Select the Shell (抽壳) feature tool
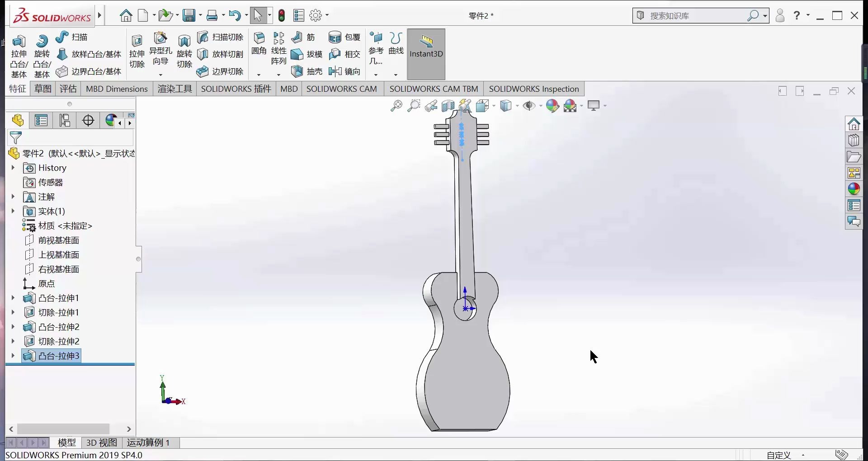Viewport: 868px width, 461px height. (307, 71)
